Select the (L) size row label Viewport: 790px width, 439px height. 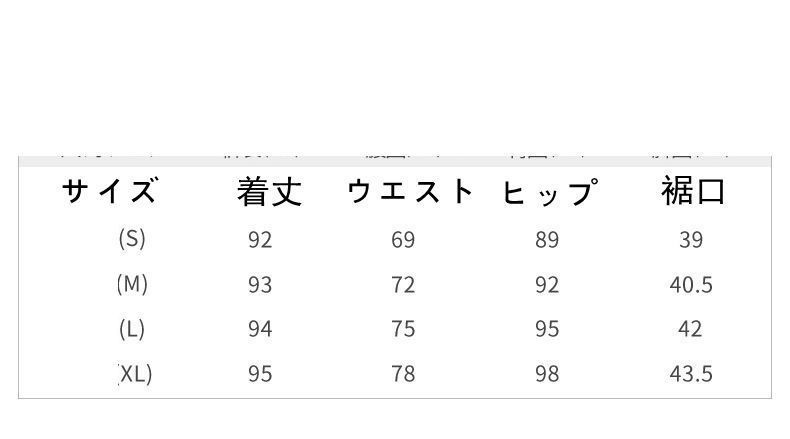point(132,328)
